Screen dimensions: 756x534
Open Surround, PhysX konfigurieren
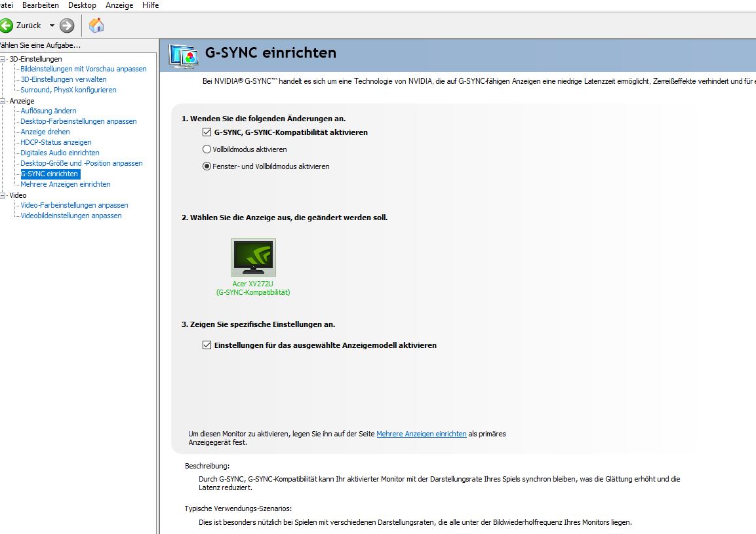68,90
